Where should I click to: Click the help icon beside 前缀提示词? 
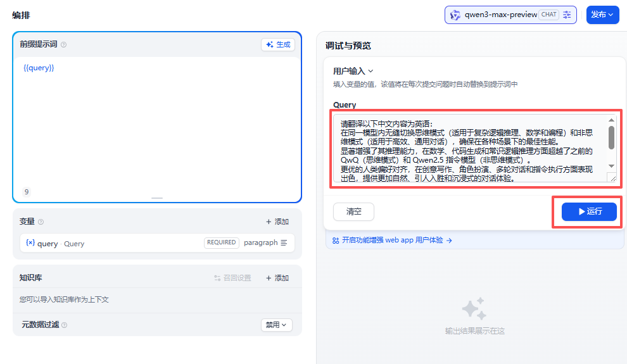(63, 45)
